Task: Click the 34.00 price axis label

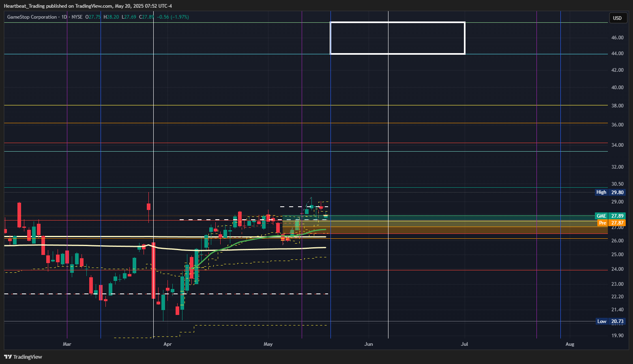Action: click(617, 145)
